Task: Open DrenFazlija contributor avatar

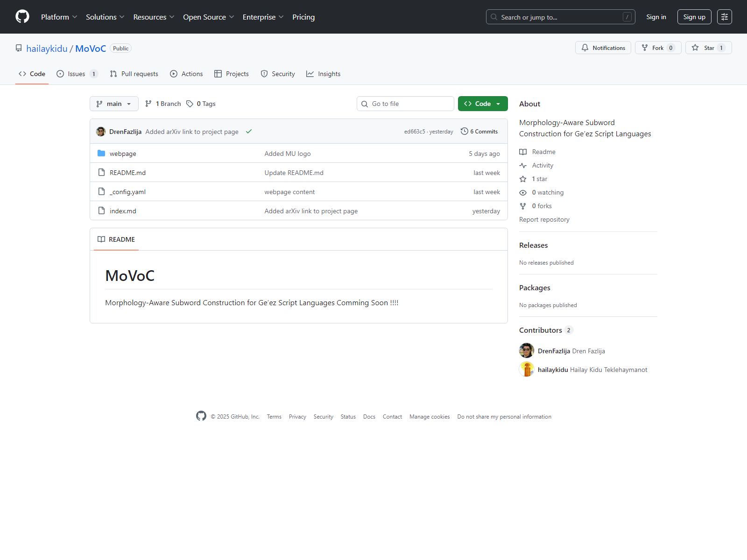Action: tap(527, 350)
